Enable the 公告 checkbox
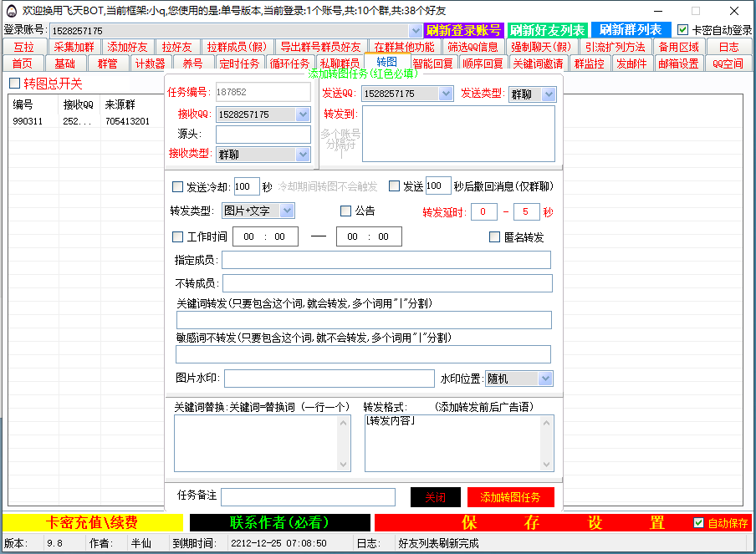Viewport: 756px width, 554px height. [x=345, y=211]
